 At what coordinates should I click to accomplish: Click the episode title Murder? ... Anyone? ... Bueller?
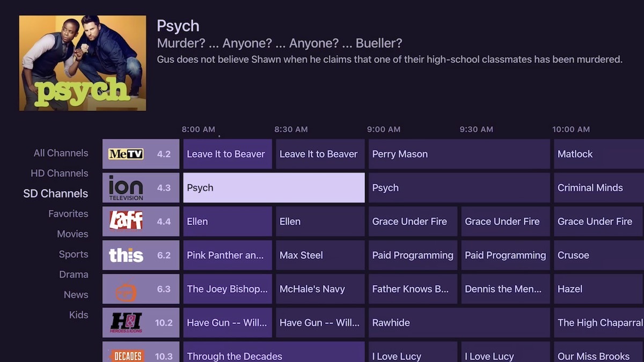coord(280,44)
